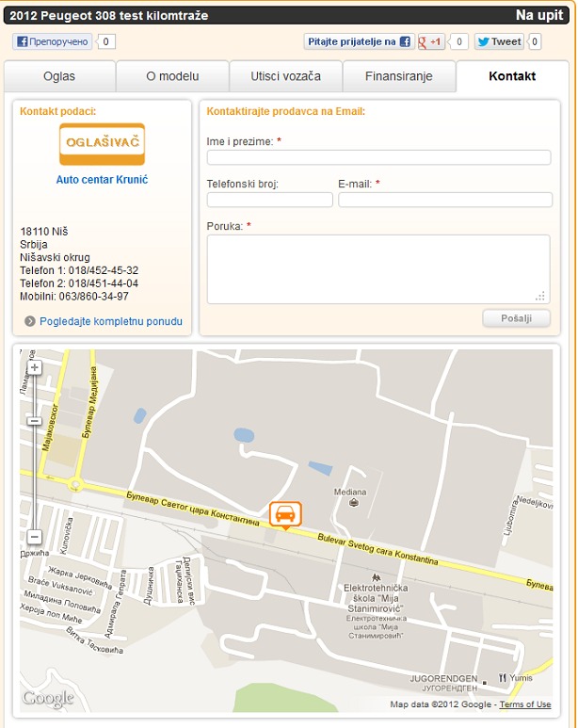Switch to the O modelu tab
This screenshot has height=728, width=578.
[x=172, y=76]
